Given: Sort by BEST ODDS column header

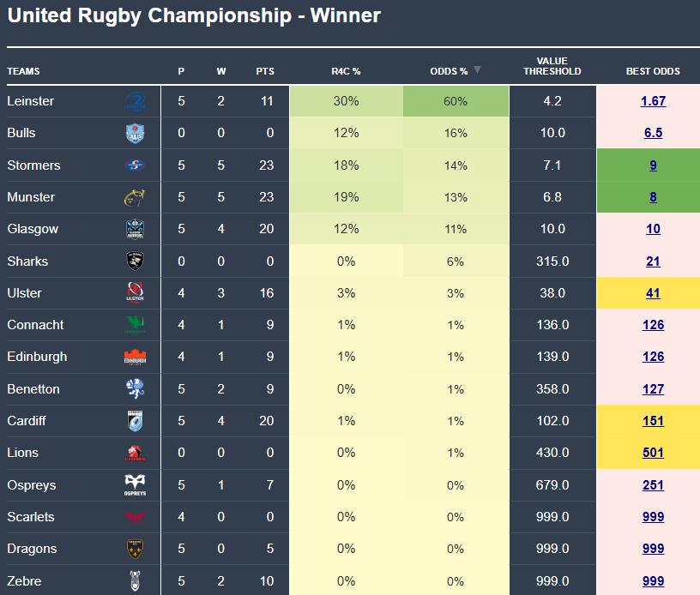Looking at the screenshot, I should (653, 71).
